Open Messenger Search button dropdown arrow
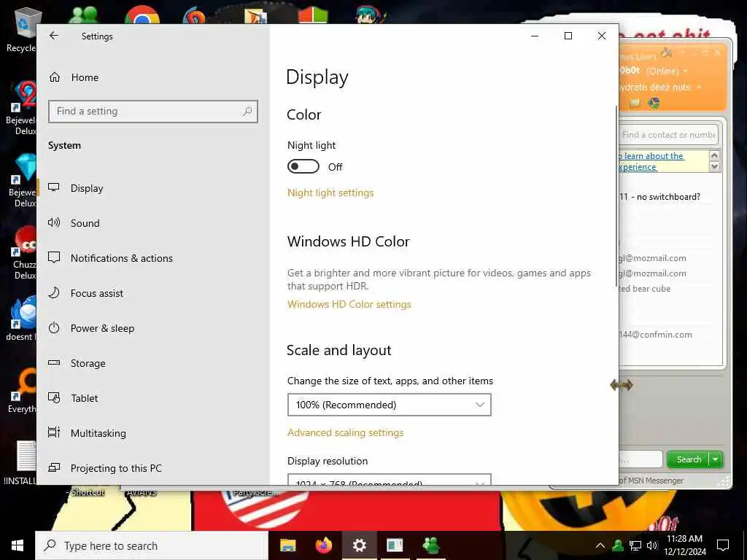Screen dimensions: 747x560 716,459
